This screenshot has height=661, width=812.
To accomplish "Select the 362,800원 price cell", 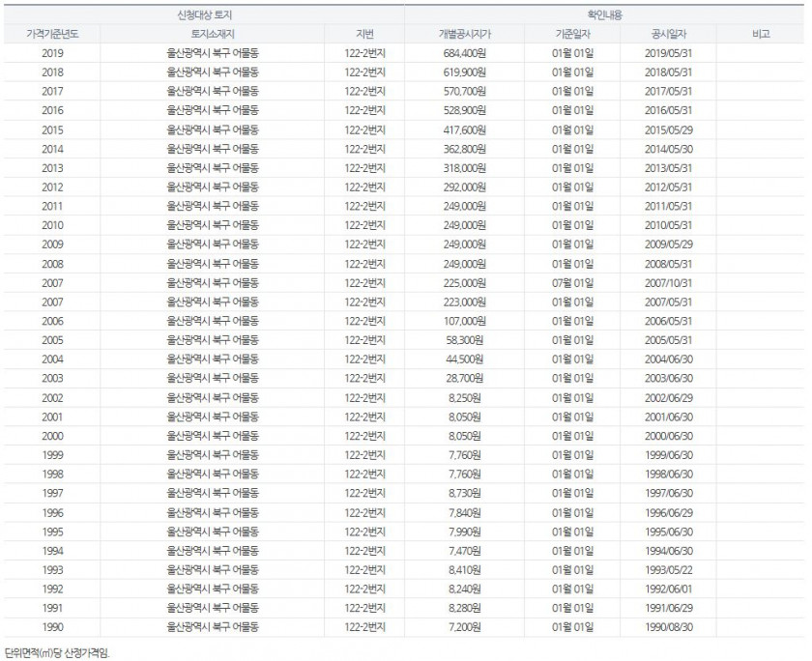I will [x=465, y=149].
